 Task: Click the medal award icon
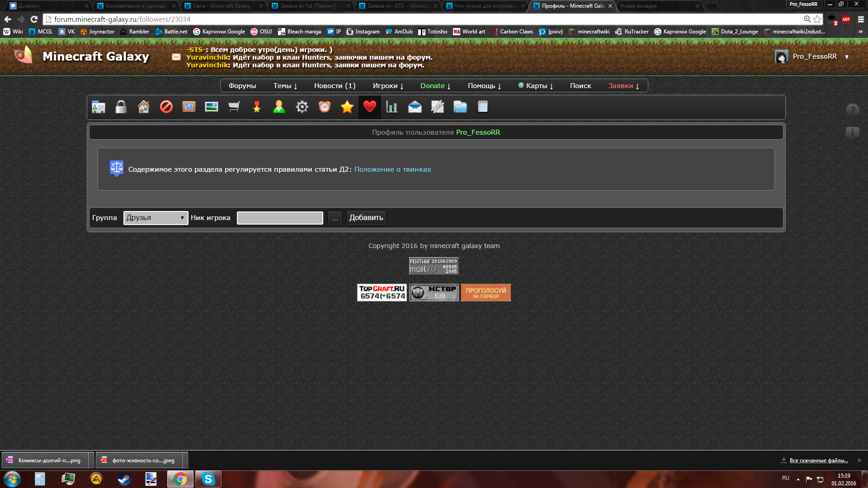[257, 107]
